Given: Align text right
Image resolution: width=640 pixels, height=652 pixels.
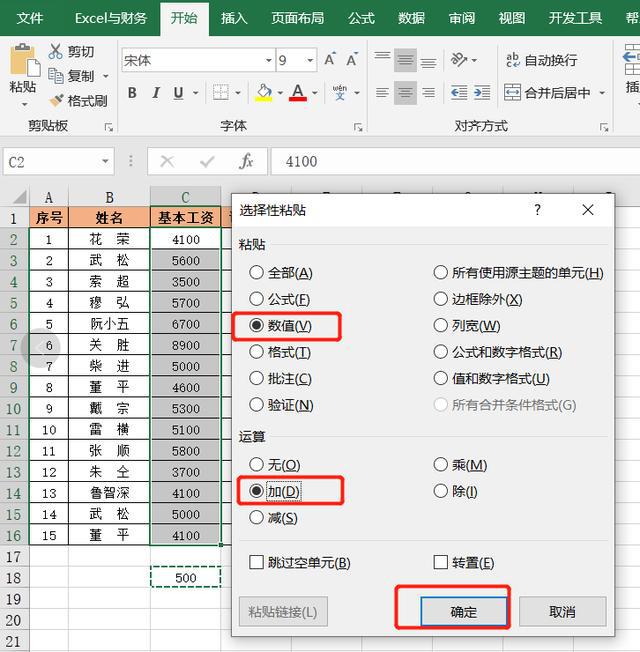Looking at the screenshot, I should pyautogui.click(x=428, y=92).
